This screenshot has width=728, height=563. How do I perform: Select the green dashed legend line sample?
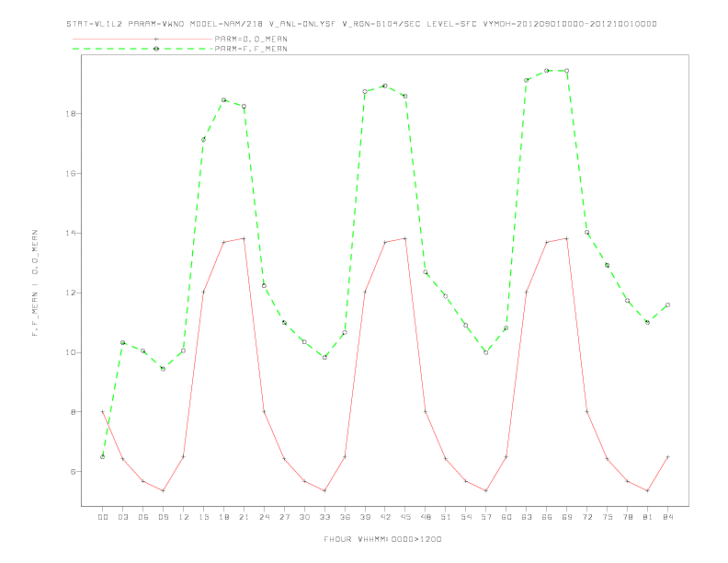pyautogui.click(x=142, y=49)
